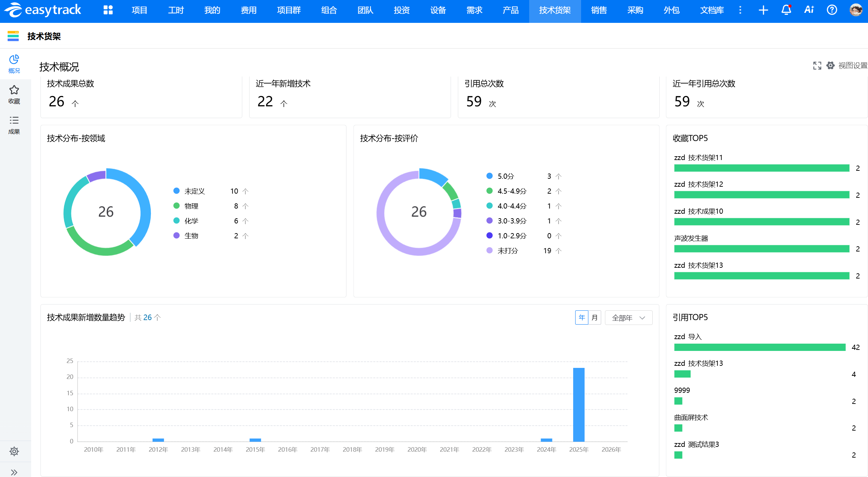Switch trend chart to 月 view
Image resolution: width=868 pixels, height=477 pixels.
595,318
